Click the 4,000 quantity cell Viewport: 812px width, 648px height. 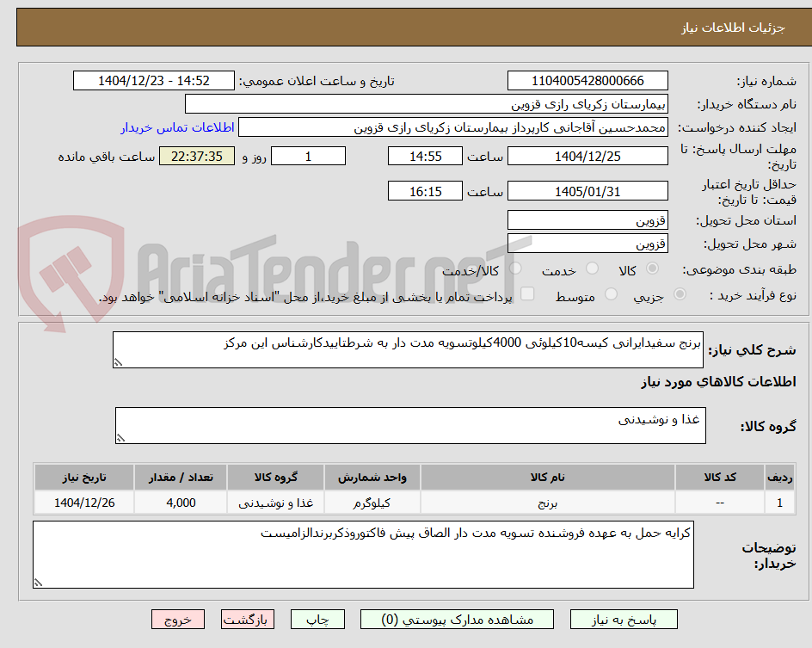pyautogui.click(x=181, y=503)
